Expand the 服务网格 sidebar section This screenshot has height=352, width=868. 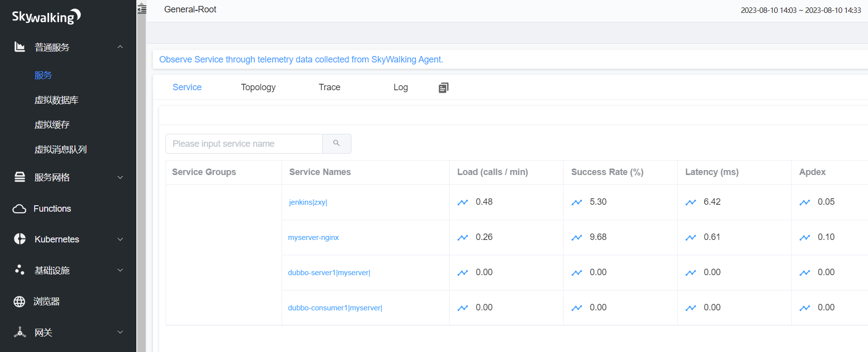tap(120, 177)
